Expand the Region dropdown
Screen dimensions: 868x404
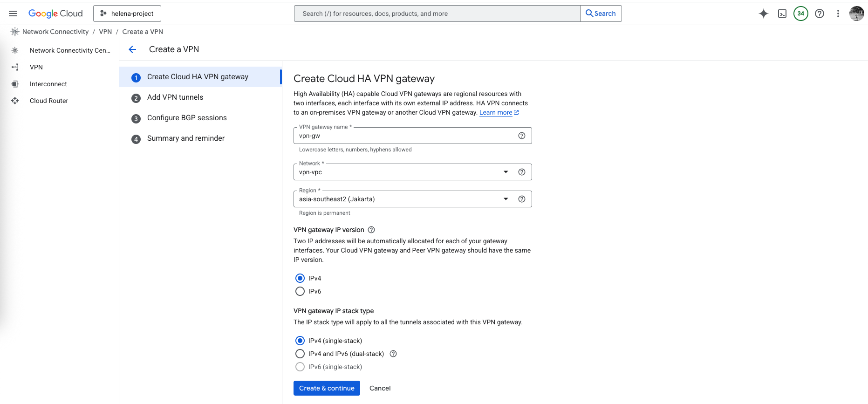(506, 199)
